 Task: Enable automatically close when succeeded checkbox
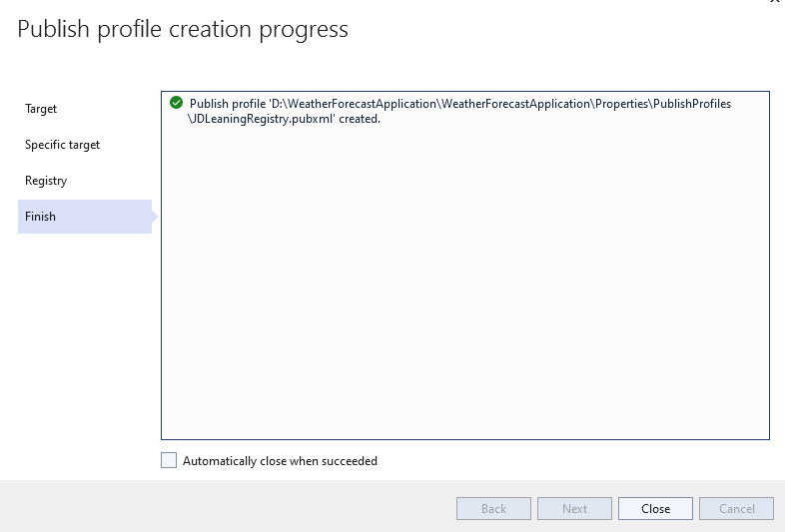point(169,461)
